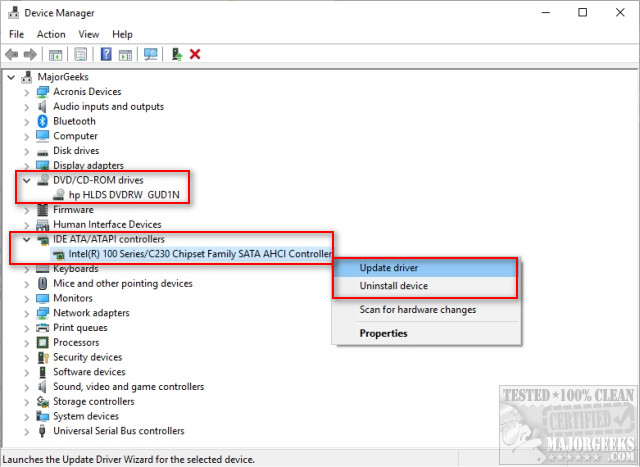Click the Show/Hide Console Tree icon
The image size is (640, 467).
tap(55, 54)
